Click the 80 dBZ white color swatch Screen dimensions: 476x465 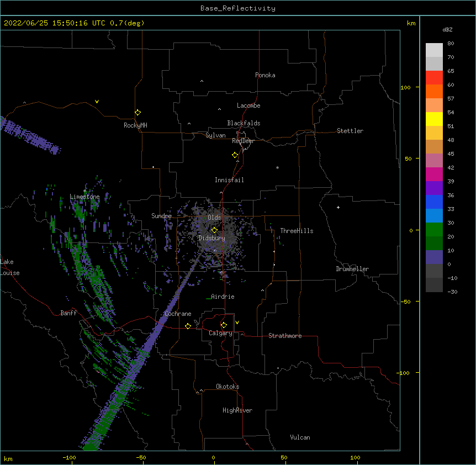pos(434,50)
